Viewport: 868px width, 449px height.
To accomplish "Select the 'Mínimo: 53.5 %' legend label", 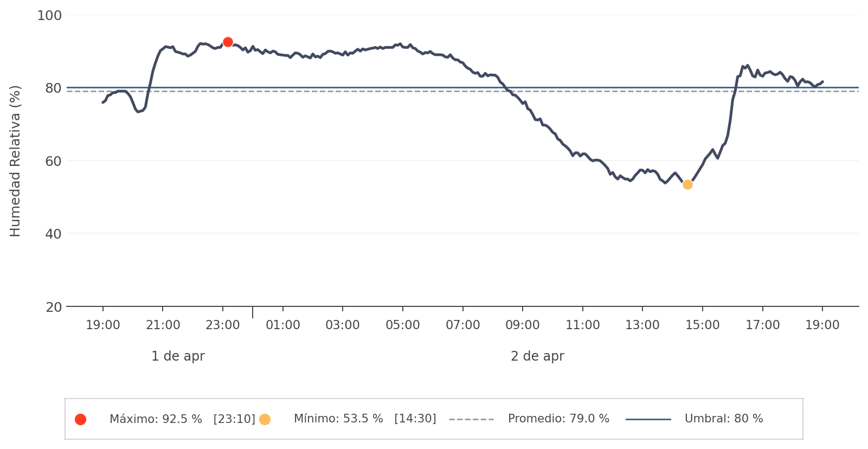I will pyautogui.click(x=338, y=419).
